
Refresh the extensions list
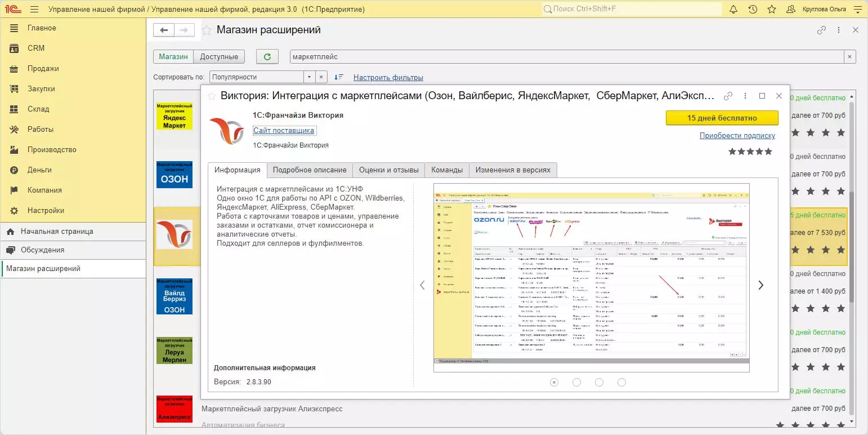click(267, 57)
